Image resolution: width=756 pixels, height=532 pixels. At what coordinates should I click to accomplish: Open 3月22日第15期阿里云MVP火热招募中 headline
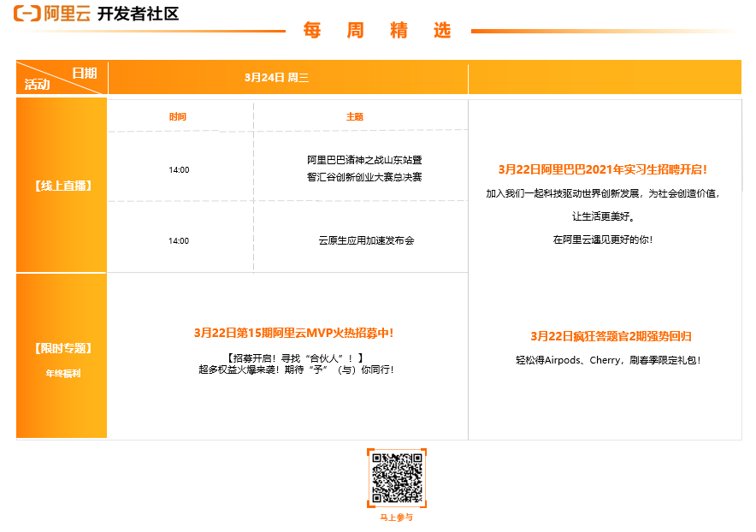(x=293, y=333)
